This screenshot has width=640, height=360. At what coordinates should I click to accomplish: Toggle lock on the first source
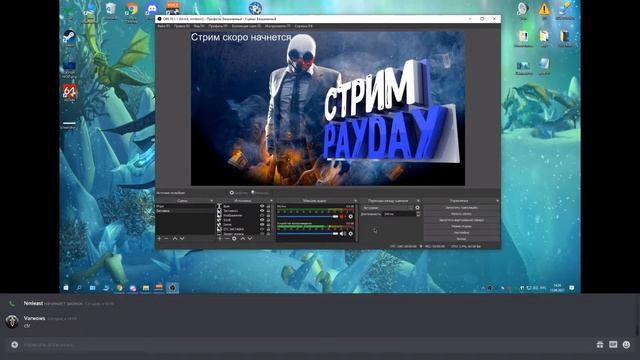coord(268,207)
